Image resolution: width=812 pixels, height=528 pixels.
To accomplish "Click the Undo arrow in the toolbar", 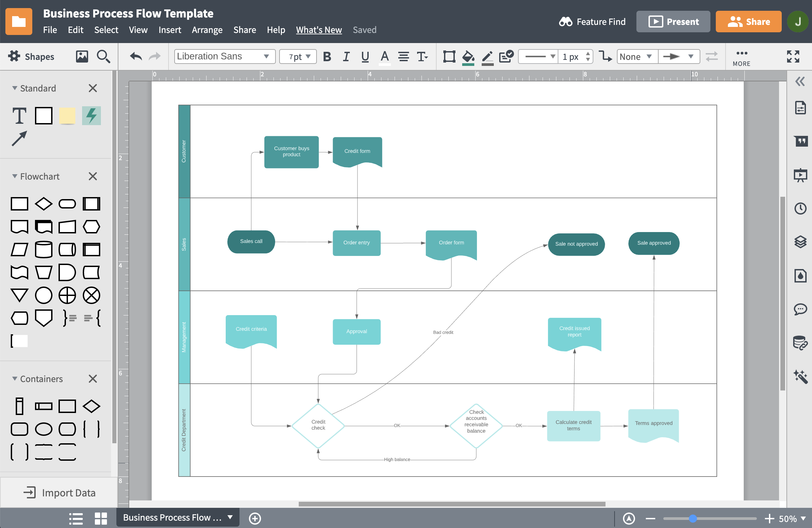I will 136,56.
